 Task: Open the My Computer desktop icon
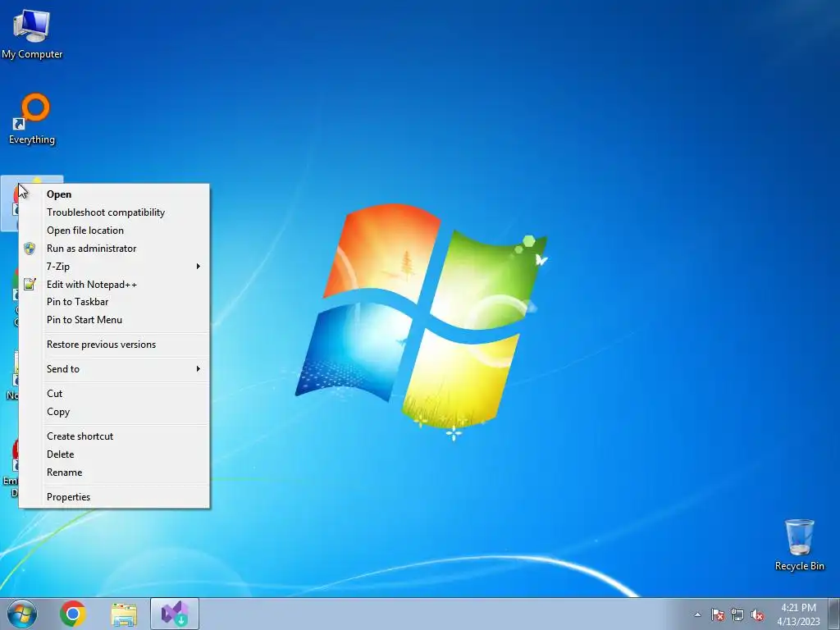32,34
